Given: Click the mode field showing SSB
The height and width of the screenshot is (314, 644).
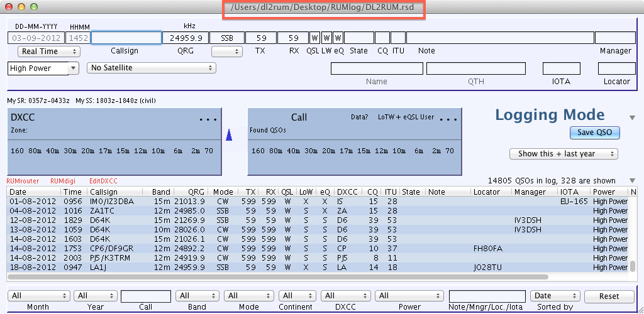Looking at the screenshot, I should pyautogui.click(x=226, y=38).
